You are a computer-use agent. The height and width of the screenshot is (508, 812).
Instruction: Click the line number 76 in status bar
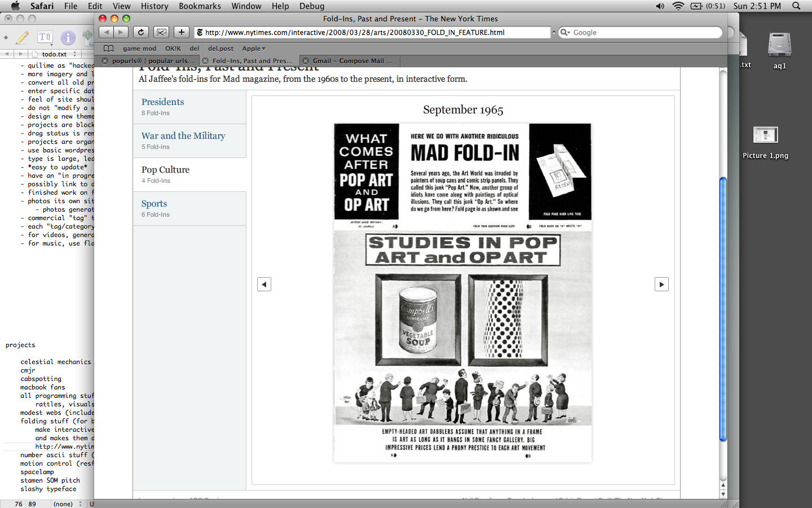click(19, 504)
